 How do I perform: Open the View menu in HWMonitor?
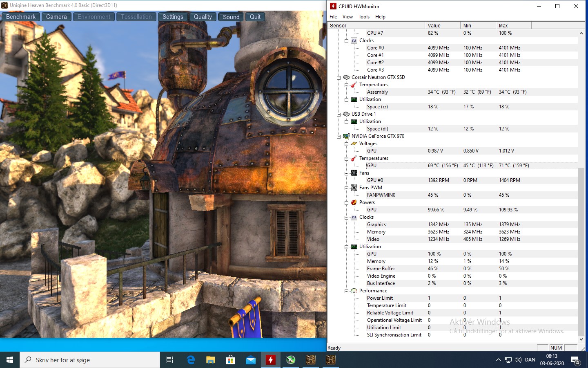(347, 17)
